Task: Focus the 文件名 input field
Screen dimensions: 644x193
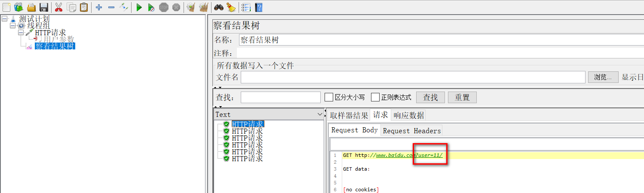Action: (x=413, y=77)
